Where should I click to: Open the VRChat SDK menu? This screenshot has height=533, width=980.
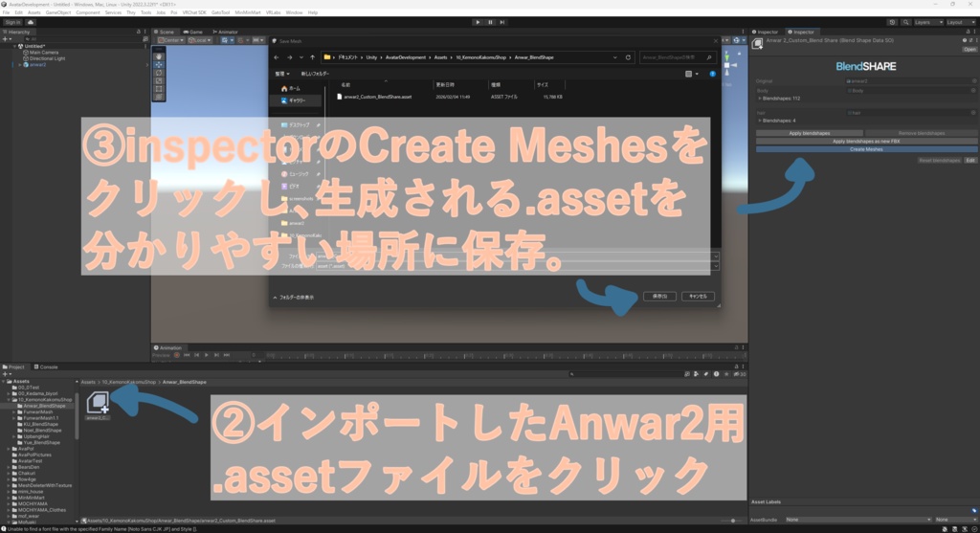tap(193, 12)
